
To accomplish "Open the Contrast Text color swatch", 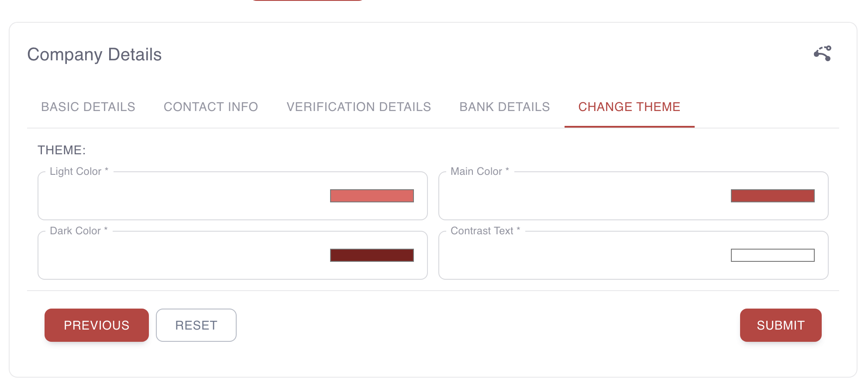I will (x=772, y=255).
